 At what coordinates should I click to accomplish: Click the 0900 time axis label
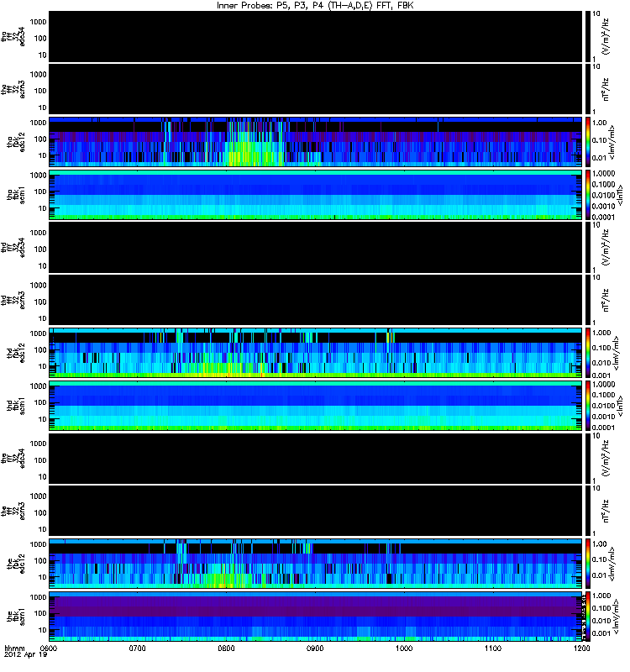(315, 648)
